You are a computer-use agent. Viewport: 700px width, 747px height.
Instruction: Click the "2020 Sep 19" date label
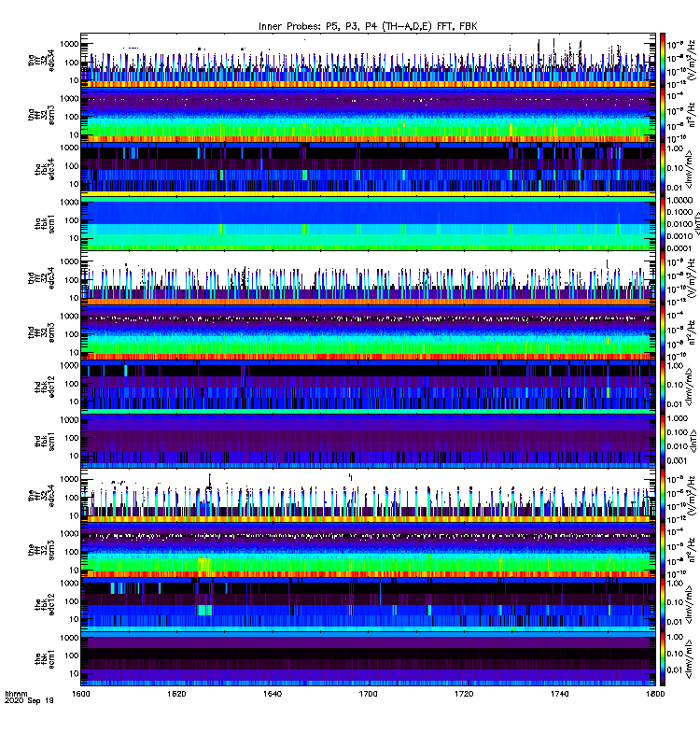coord(29,700)
